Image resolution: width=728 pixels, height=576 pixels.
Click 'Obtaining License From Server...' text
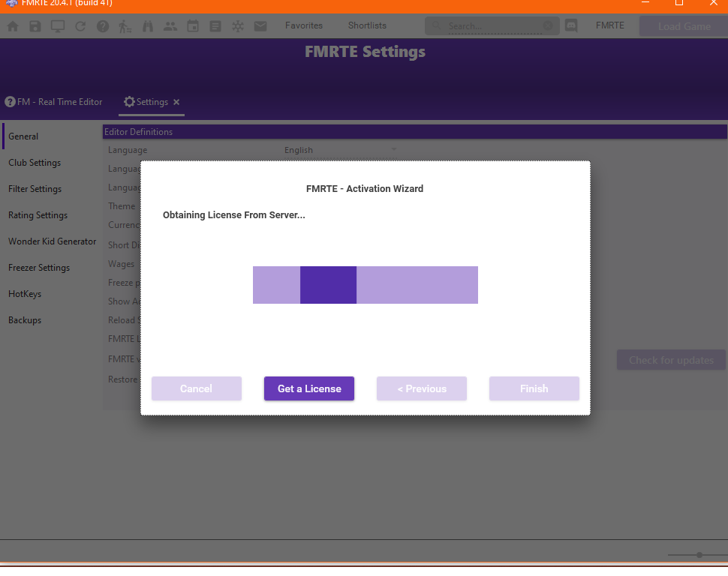(x=234, y=215)
